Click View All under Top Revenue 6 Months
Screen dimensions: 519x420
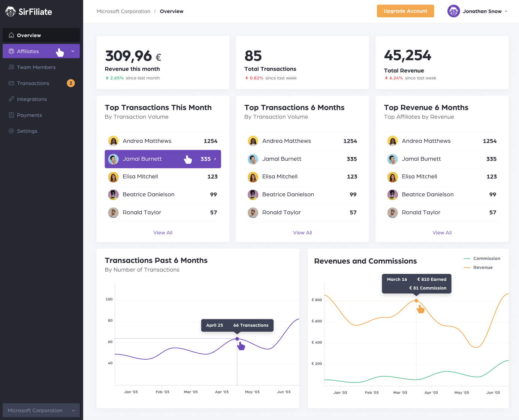tap(442, 233)
